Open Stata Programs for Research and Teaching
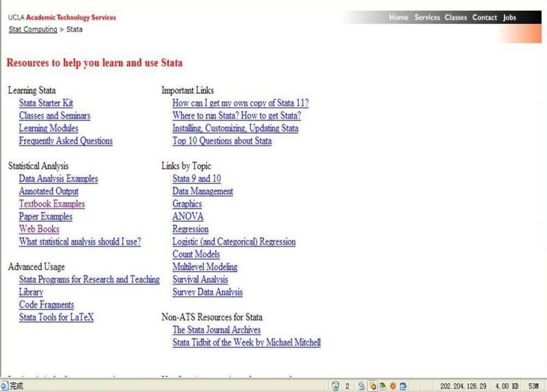 pos(90,279)
